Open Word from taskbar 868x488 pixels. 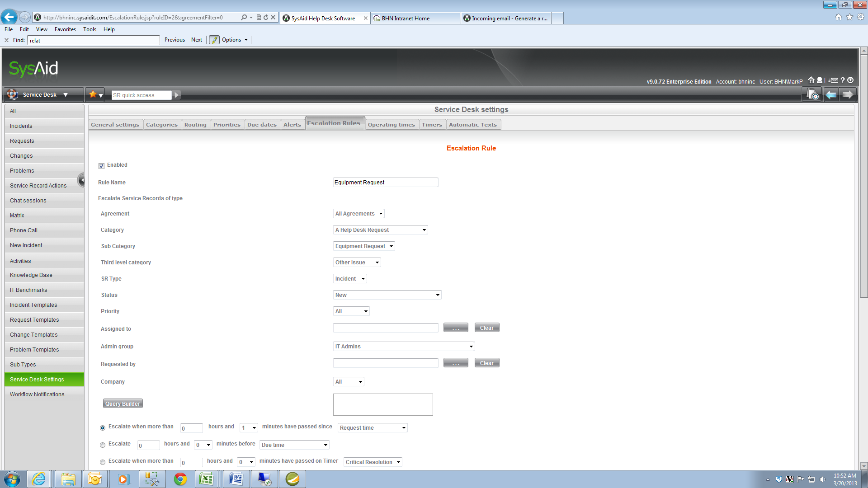pos(236,479)
